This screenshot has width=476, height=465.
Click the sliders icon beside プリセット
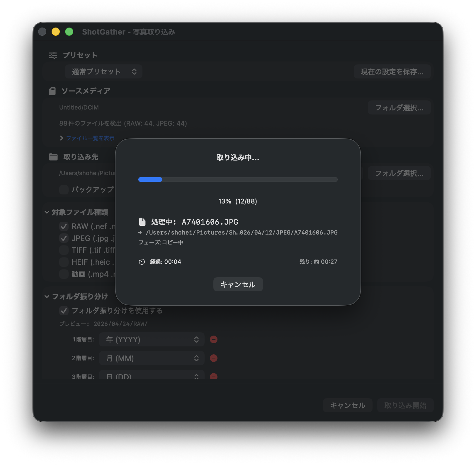pyautogui.click(x=53, y=55)
